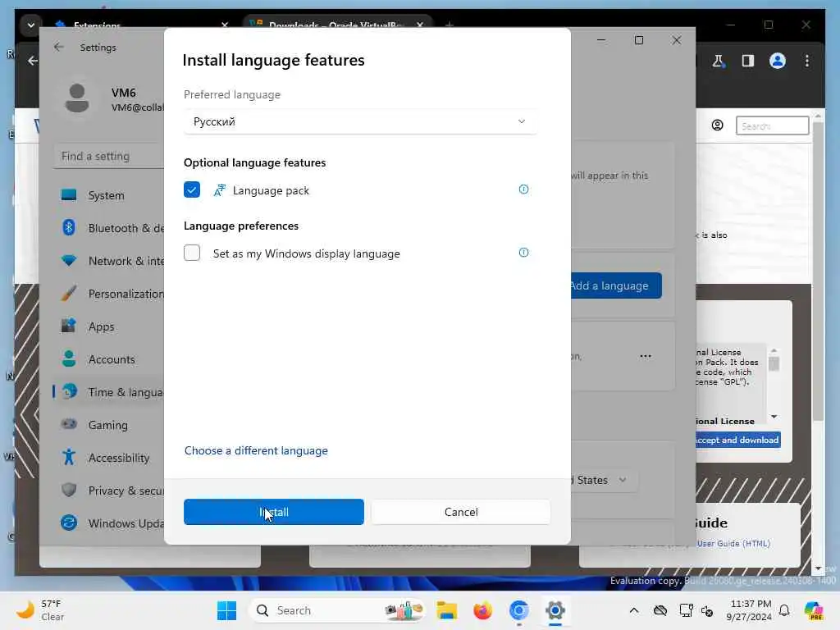840x630 pixels.
Task: Click the webpage account circle icon
Action: [717, 126]
